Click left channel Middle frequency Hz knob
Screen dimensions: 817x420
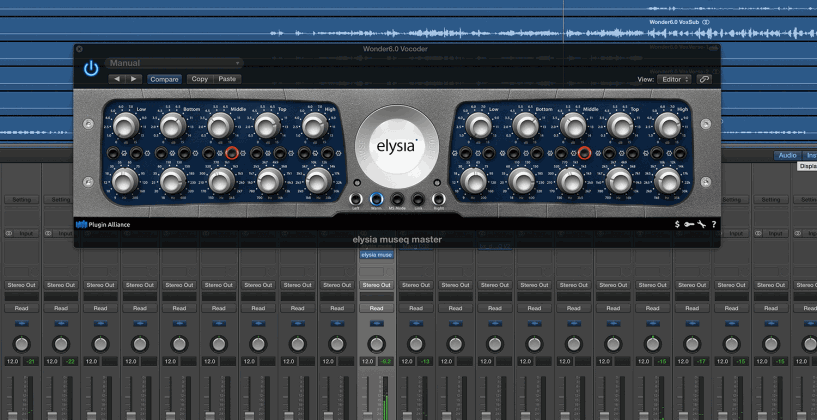click(x=221, y=180)
